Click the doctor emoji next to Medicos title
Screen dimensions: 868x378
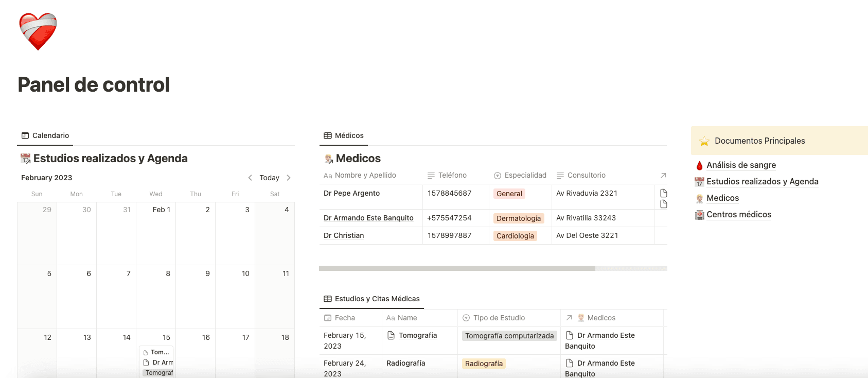(x=329, y=159)
